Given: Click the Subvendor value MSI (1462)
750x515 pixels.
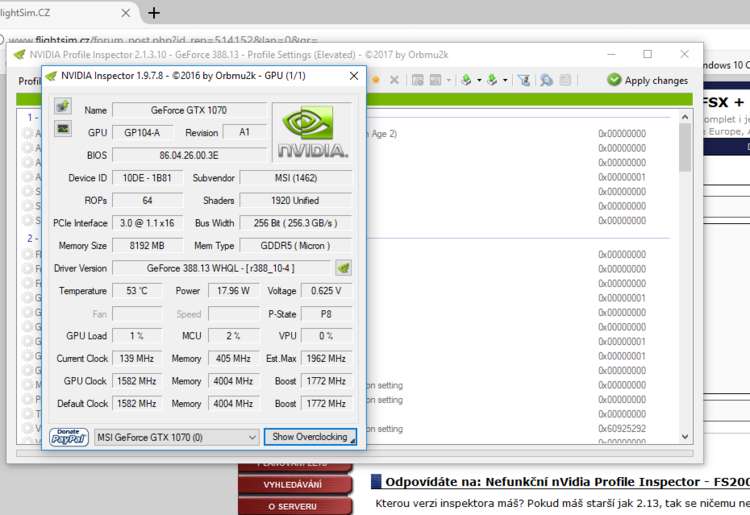Looking at the screenshot, I should (295, 178).
